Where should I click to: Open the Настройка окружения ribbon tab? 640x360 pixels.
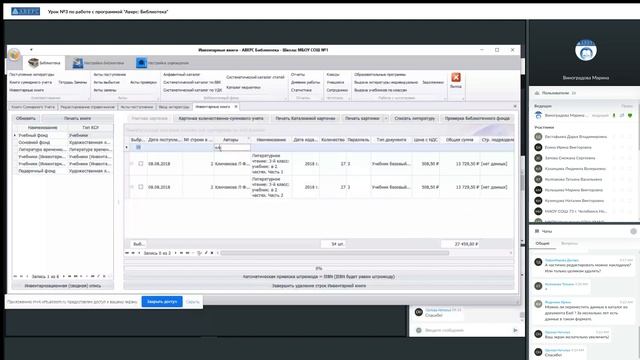(x=162, y=63)
